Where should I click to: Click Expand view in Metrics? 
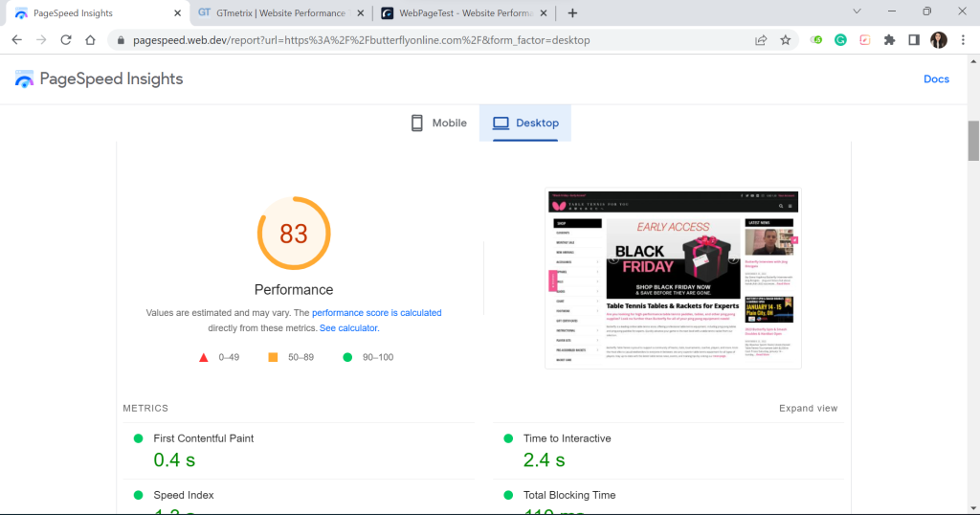click(x=808, y=409)
